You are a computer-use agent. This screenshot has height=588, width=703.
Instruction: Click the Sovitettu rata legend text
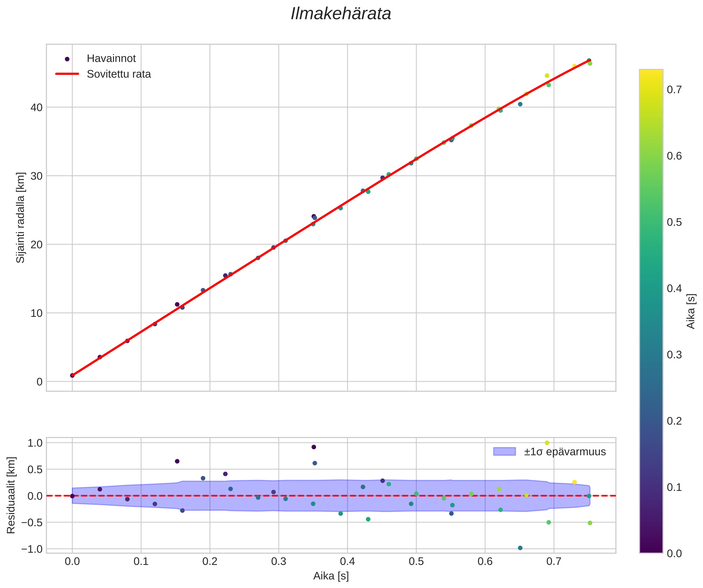pyautogui.click(x=119, y=74)
